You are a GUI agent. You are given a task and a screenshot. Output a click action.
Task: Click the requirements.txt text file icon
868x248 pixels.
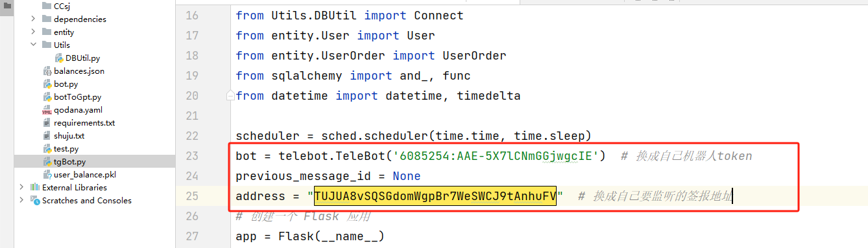47,123
